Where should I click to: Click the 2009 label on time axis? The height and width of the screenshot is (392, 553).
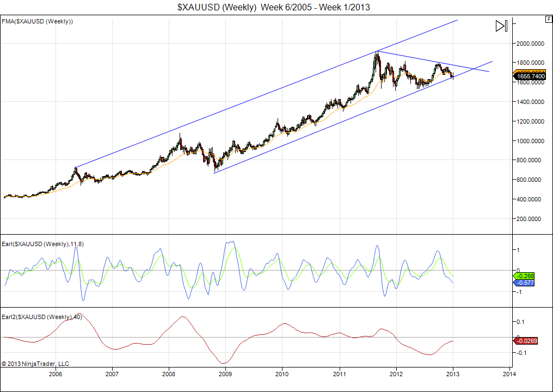pyautogui.click(x=225, y=374)
